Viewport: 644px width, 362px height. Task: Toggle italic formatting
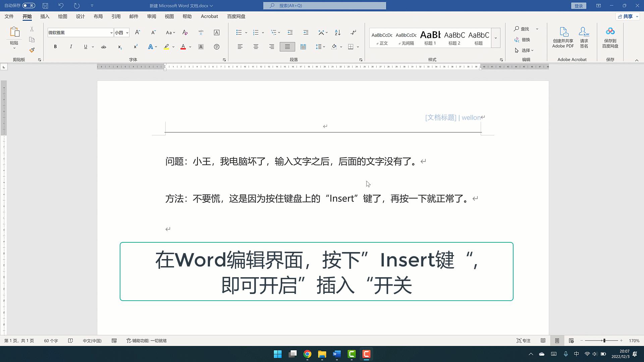71,47
